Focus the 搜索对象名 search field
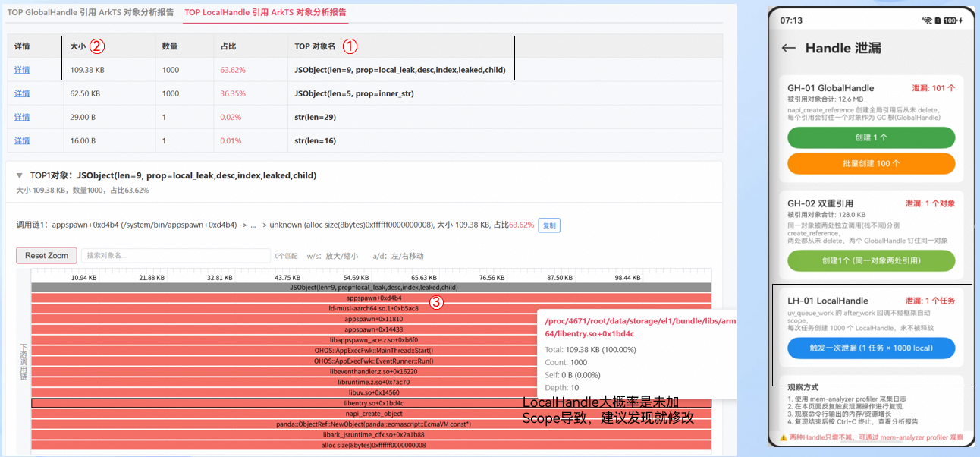Screen dimensions: 980x457 click(x=176, y=256)
